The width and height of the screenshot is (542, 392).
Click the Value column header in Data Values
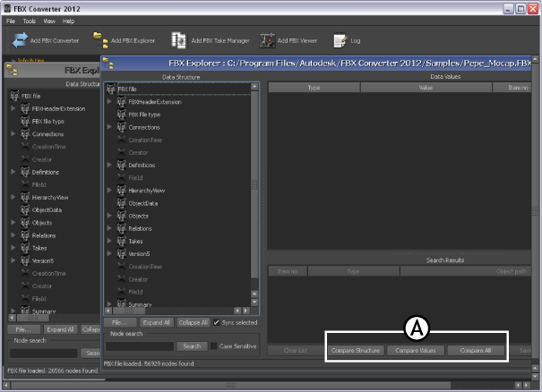click(x=426, y=88)
